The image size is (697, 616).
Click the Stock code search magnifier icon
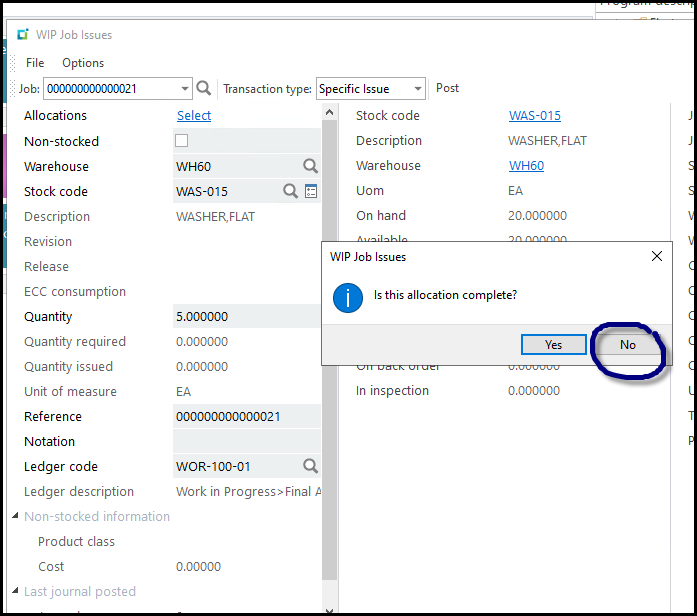(290, 191)
